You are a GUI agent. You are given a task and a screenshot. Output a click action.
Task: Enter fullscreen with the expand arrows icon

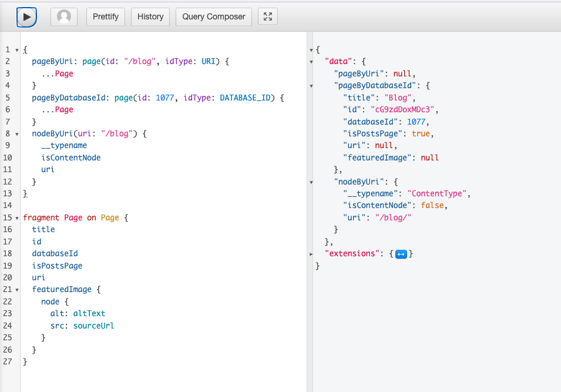point(267,16)
